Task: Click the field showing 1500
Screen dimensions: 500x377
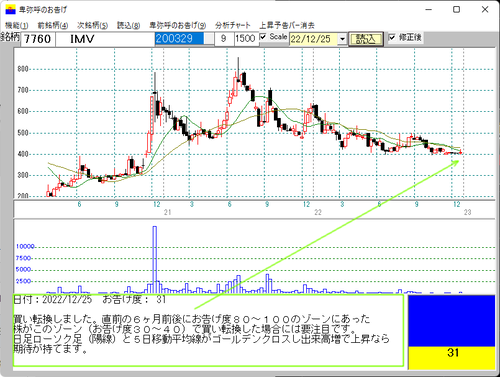Action: pyautogui.click(x=246, y=39)
